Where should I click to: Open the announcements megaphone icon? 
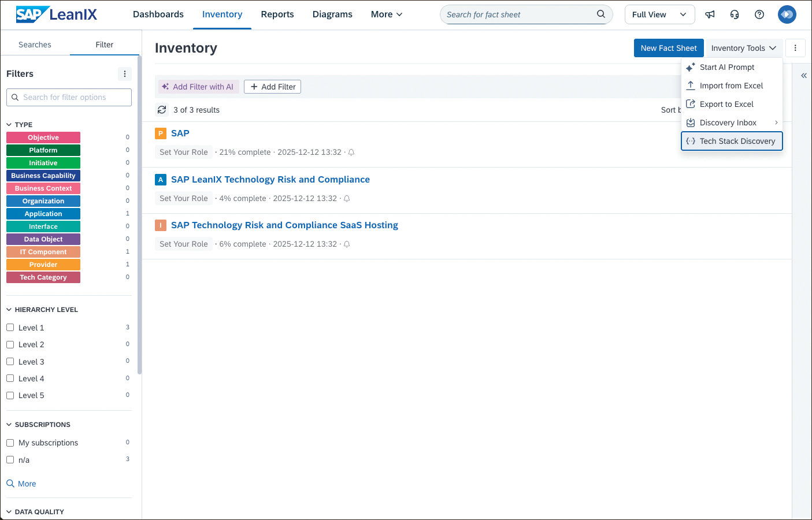(710, 14)
